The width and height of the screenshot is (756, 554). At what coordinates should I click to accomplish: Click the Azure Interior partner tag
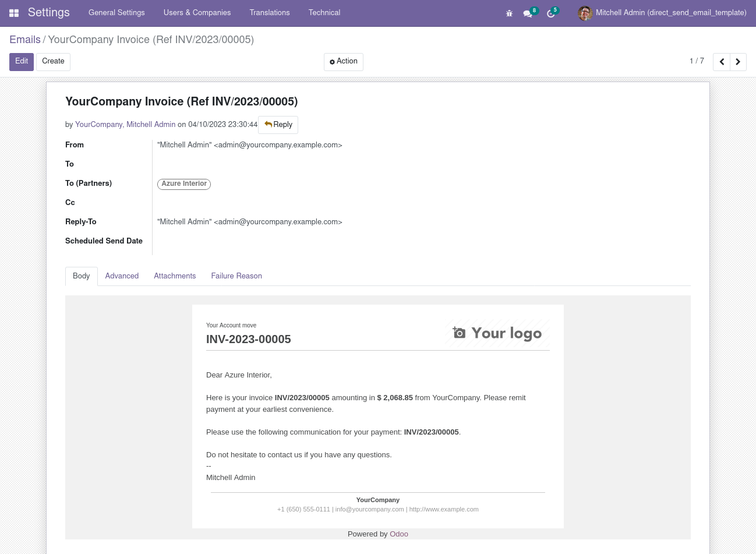coord(184,184)
